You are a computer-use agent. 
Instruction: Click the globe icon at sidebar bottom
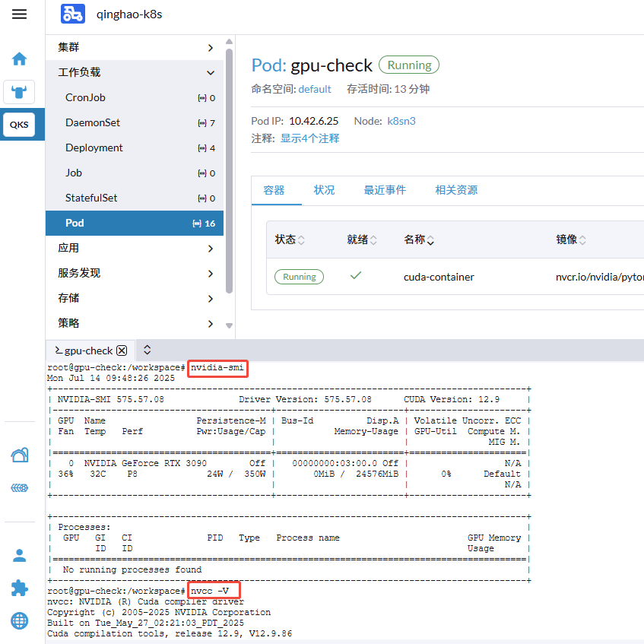click(x=19, y=620)
